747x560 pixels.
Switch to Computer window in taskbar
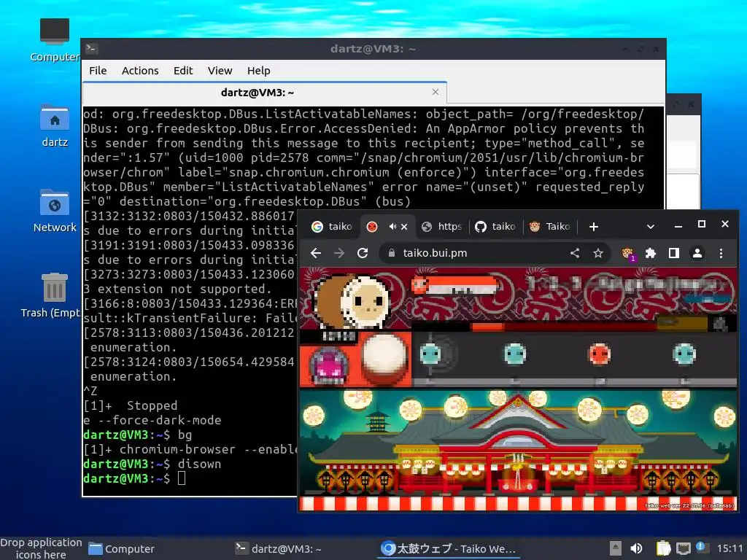click(122, 549)
